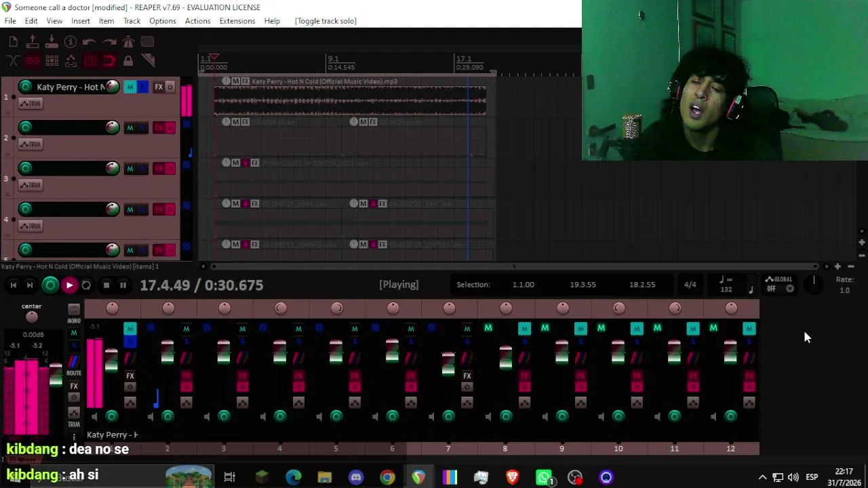The width and height of the screenshot is (868, 488).
Task: Click the master pan knob labeled center
Action: click(31, 317)
